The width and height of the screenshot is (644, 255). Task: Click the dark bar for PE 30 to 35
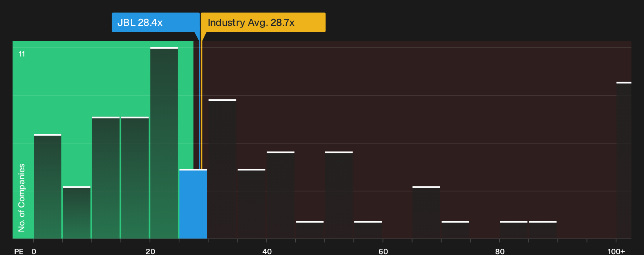[x=222, y=169]
